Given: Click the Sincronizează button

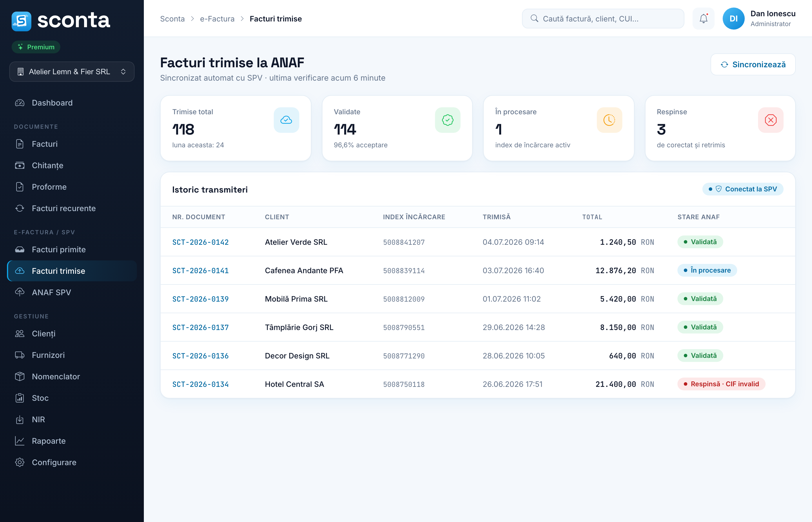Looking at the screenshot, I should click(753, 64).
